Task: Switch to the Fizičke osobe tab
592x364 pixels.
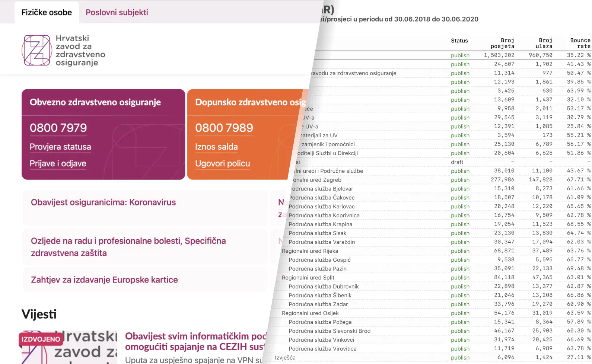Action: [x=47, y=12]
